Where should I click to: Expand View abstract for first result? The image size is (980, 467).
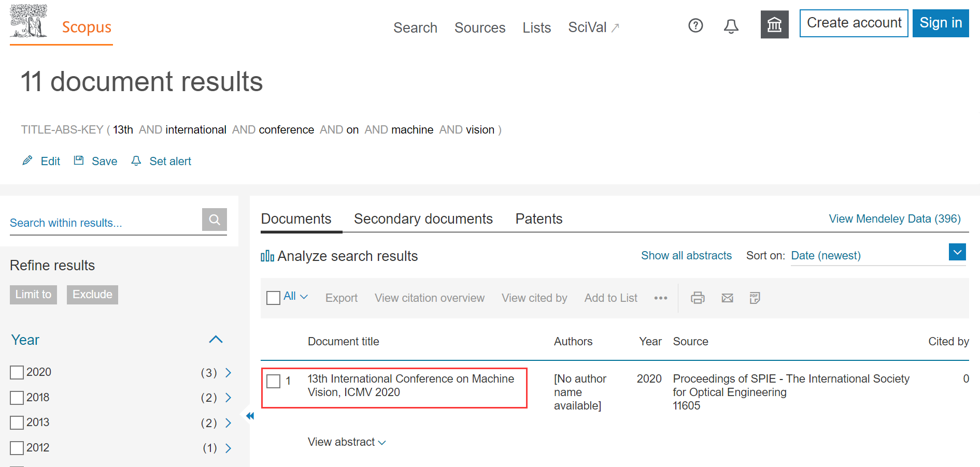tap(346, 442)
